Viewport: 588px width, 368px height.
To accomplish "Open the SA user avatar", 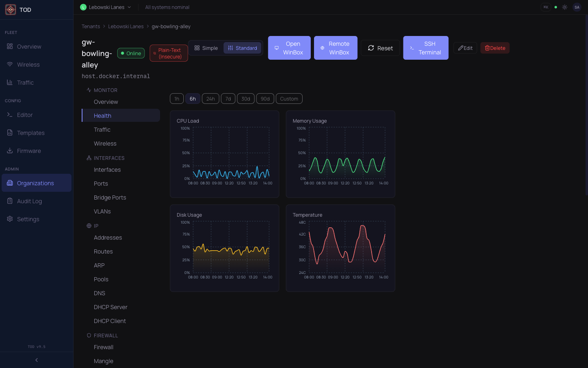I will point(577,7).
